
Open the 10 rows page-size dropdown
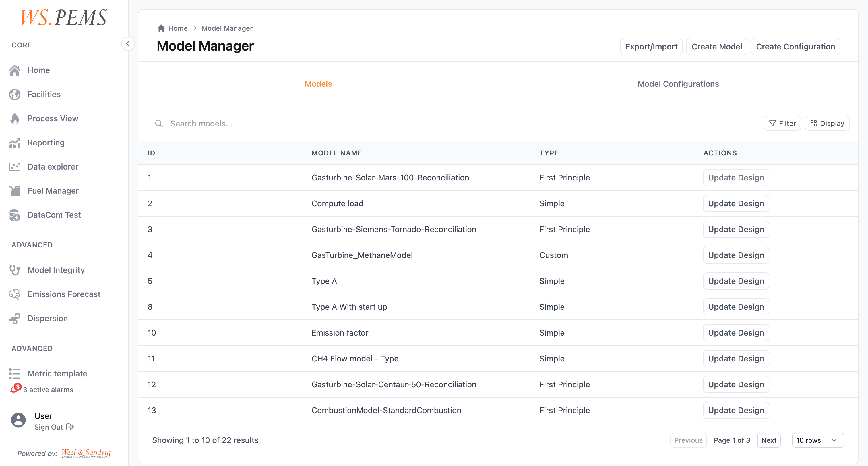coord(818,440)
